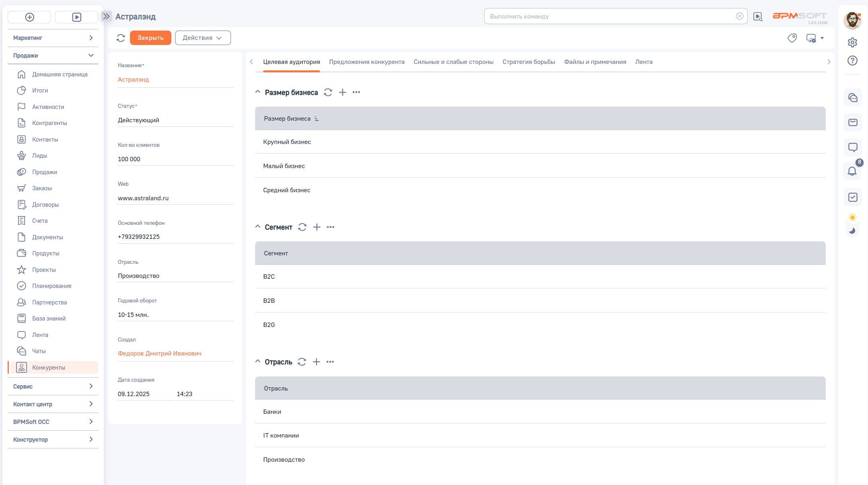Collapse the Продажи sidebar section

click(x=91, y=55)
